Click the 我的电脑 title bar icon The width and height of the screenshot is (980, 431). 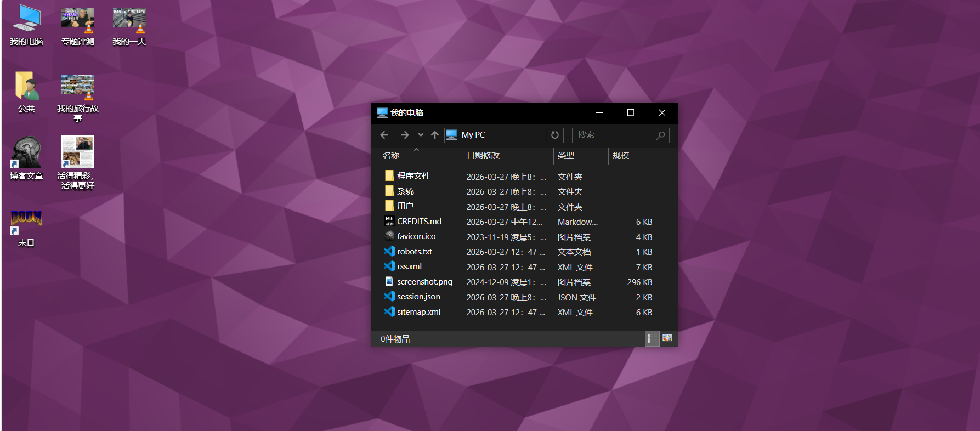[x=382, y=113]
